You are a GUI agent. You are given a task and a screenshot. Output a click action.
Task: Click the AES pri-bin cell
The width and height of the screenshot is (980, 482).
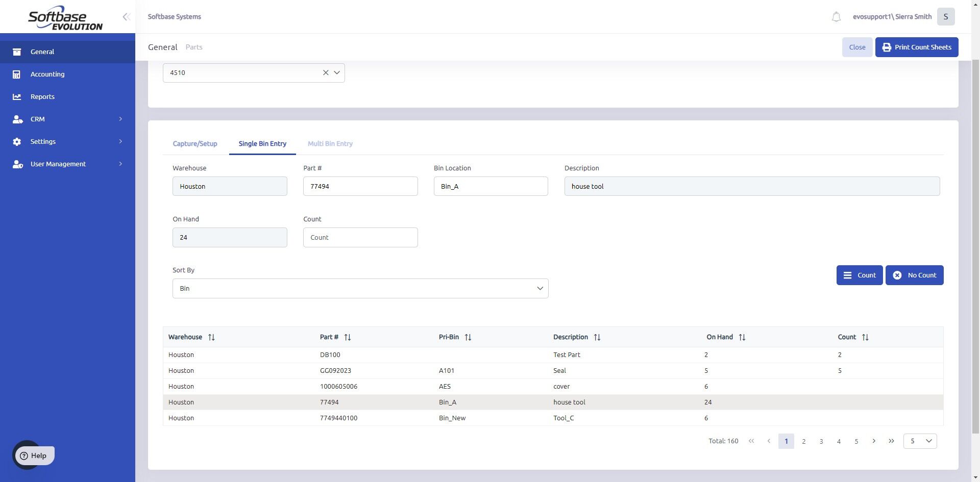[x=445, y=387]
